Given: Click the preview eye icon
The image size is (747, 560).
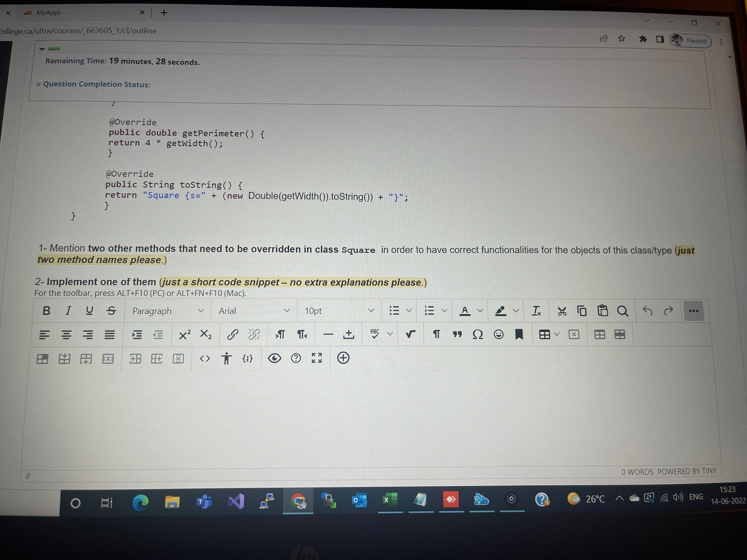Looking at the screenshot, I should click(274, 358).
